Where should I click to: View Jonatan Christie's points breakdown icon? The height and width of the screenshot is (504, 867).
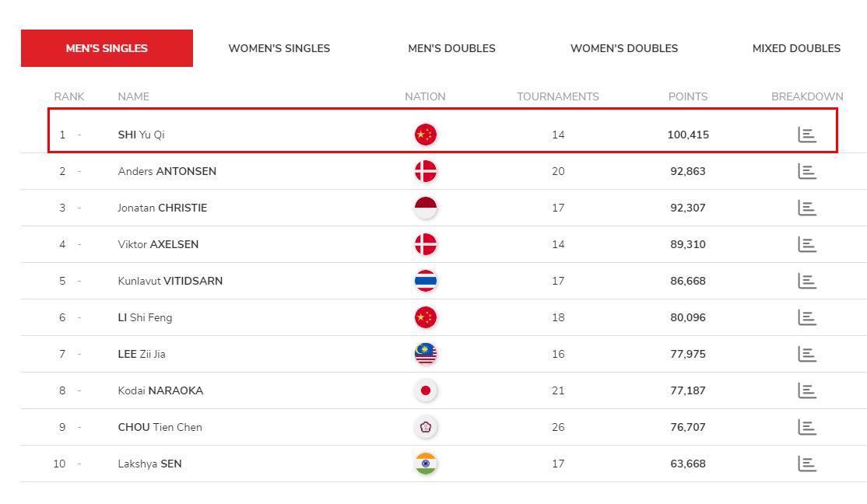tap(807, 208)
